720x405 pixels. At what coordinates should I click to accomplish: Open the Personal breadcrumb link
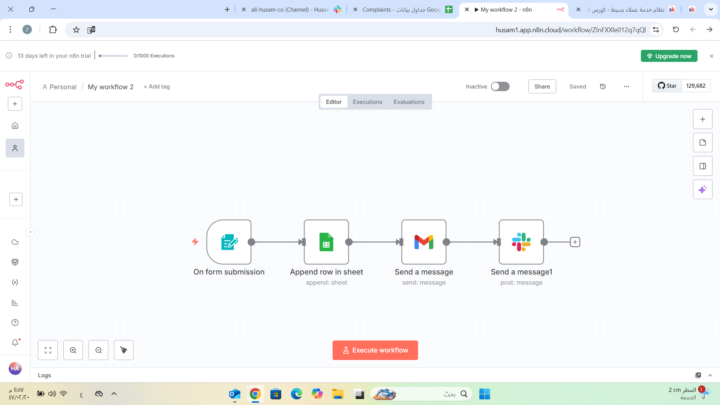pos(59,87)
